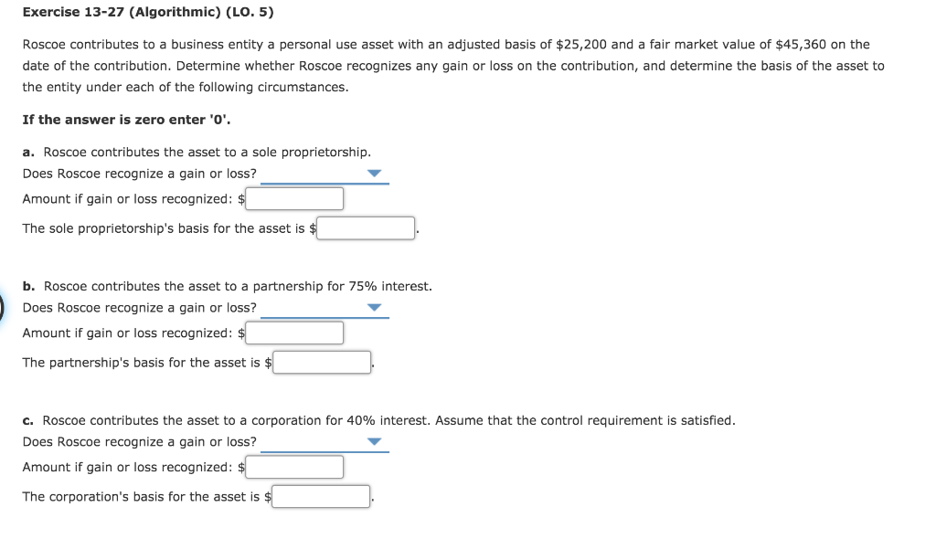This screenshot has height=560, width=936.
Task: Click the corporation's basis field
Action: pos(321,496)
